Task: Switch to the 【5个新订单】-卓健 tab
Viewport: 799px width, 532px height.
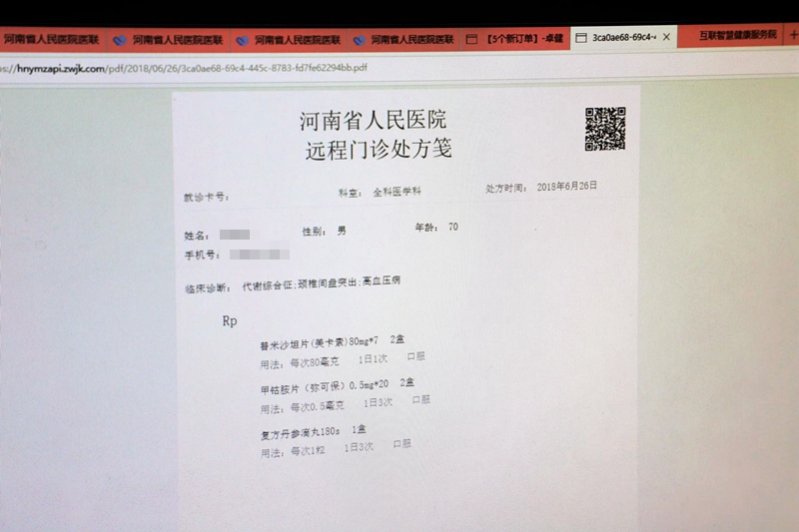Action: (515, 39)
